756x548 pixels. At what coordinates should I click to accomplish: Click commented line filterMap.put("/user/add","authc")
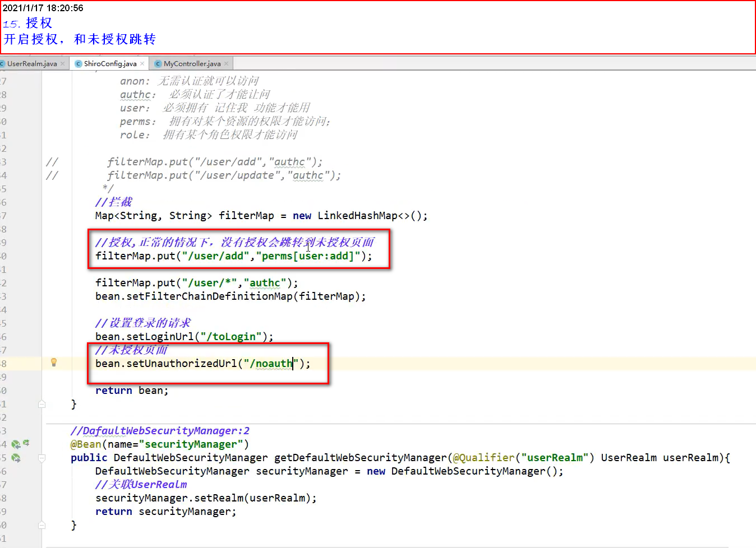pos(215,162)
